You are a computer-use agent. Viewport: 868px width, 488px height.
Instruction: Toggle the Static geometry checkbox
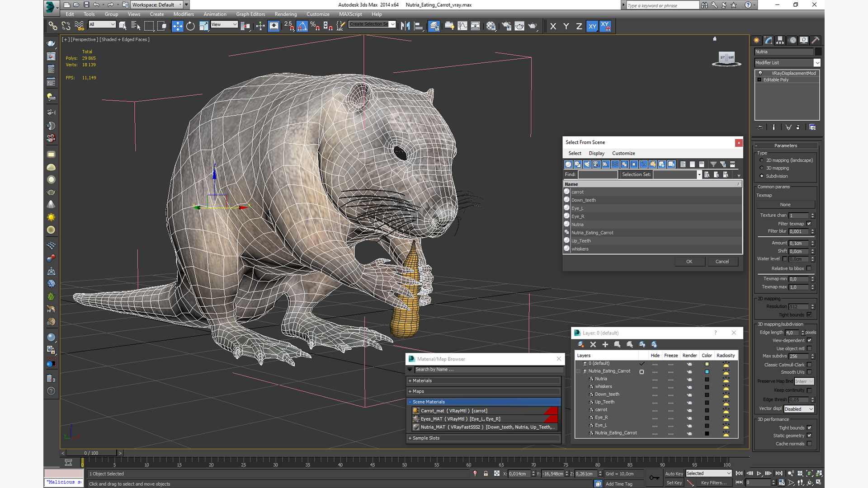point(809,436)
